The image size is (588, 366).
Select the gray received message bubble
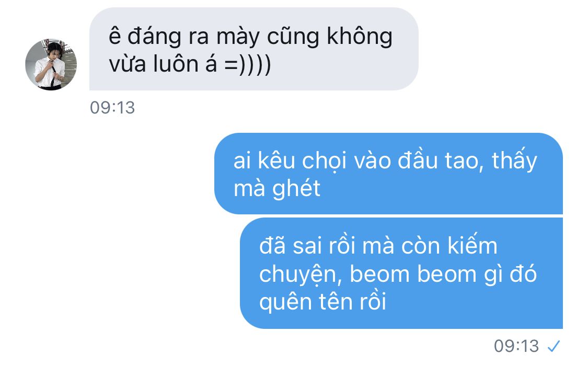tap(254, 49)
